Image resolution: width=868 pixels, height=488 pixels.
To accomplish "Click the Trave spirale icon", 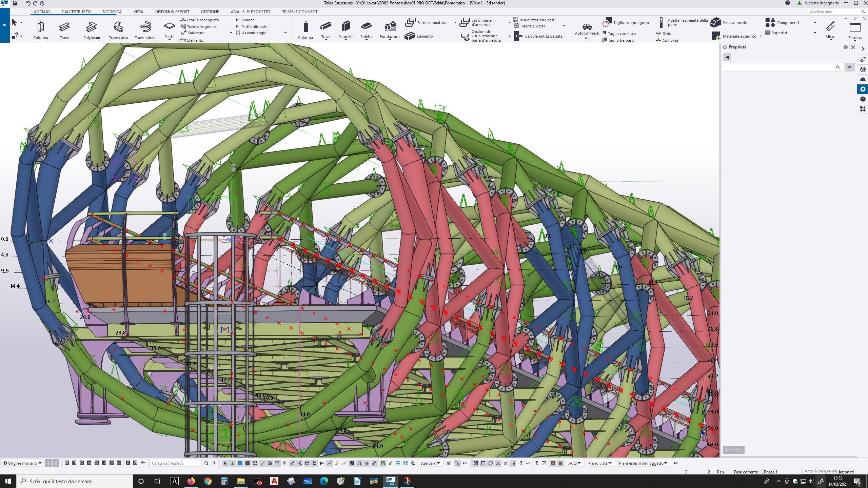I will 145,27.
